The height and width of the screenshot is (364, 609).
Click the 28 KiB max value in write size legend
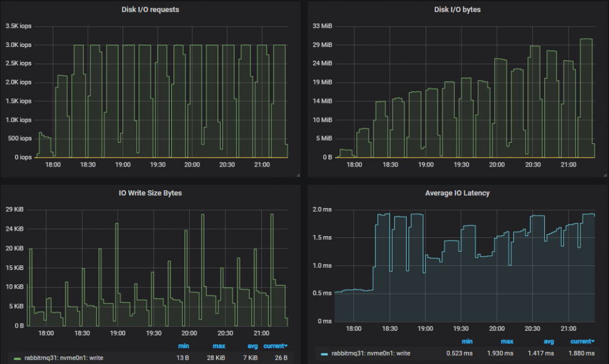[216, 358]
